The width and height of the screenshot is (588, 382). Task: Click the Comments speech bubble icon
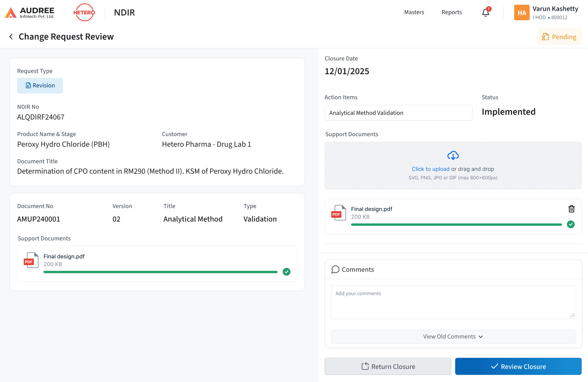[x=335, y=269]
